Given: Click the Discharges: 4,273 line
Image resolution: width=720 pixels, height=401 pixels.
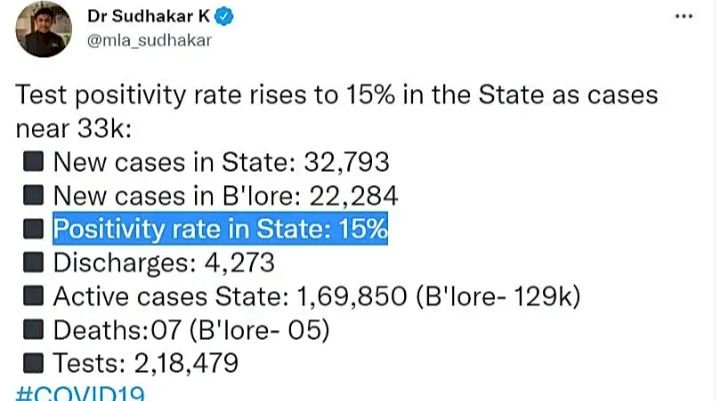Looking at the screenshot, I should (163, 263).
